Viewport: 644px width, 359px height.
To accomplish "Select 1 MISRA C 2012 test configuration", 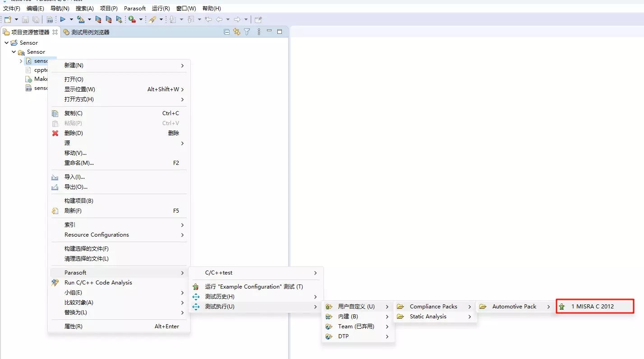I will click(x=592, y=307).
